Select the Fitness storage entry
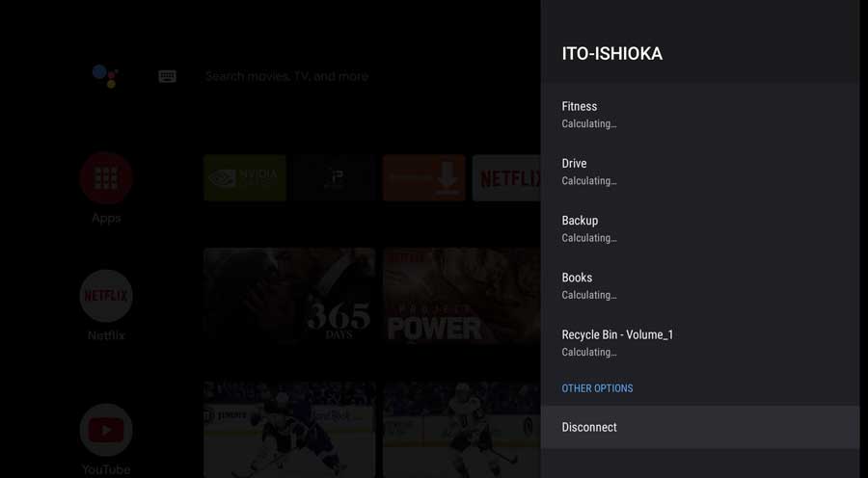This screenshot has height=478, width=868. point(700,115)
